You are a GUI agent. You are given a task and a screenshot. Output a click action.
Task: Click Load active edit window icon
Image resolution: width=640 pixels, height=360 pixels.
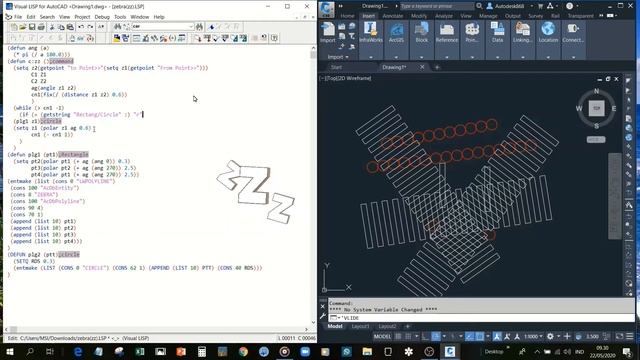(x=198, y=38)
